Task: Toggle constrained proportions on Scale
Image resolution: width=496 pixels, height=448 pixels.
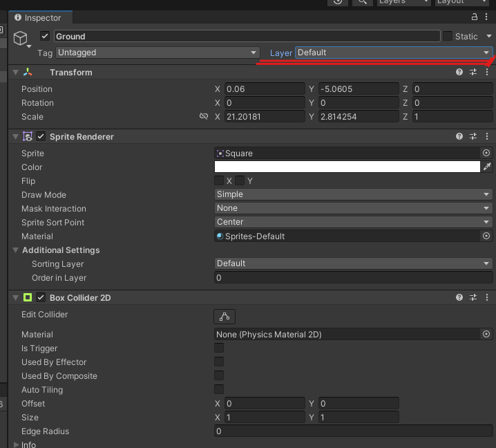Action: coord(204,117)
